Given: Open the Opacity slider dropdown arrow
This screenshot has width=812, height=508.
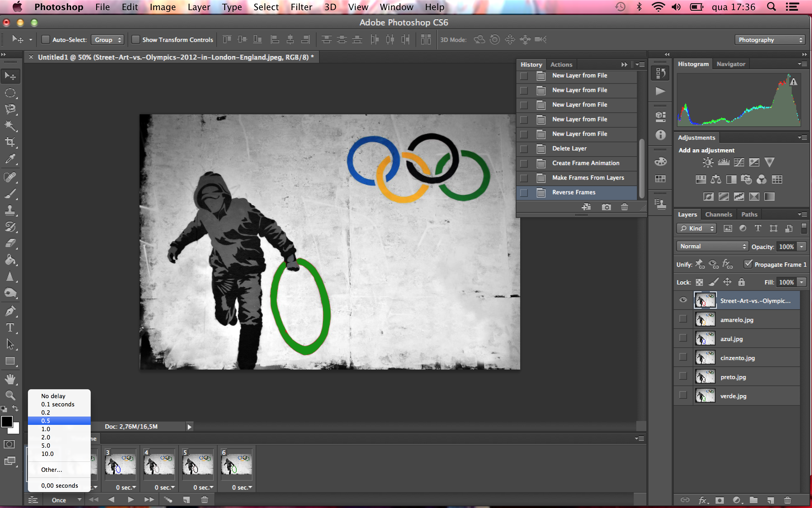Looking at the screenshot, I should (802, 246).
